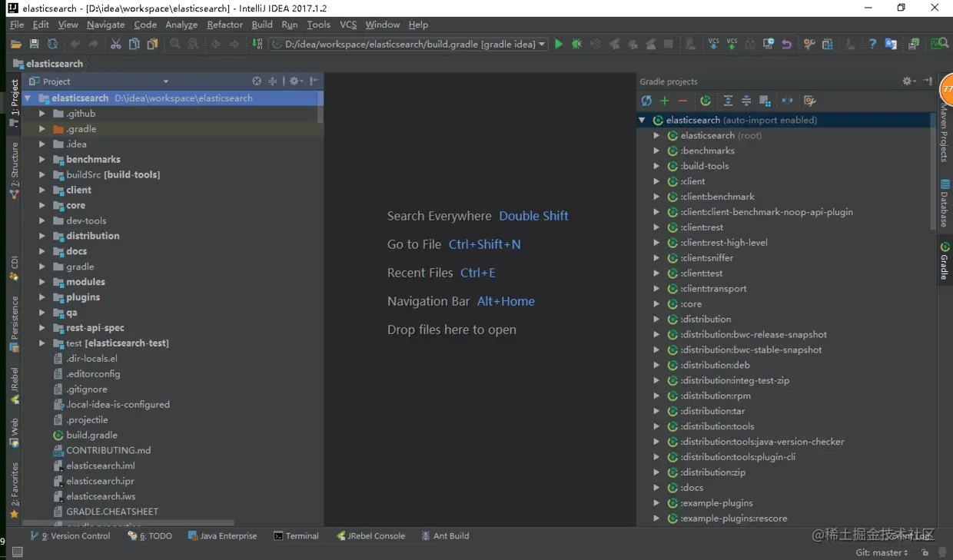Click the Synchronize toolbar icon
The image size is (953, 560).
pos(52,45)
